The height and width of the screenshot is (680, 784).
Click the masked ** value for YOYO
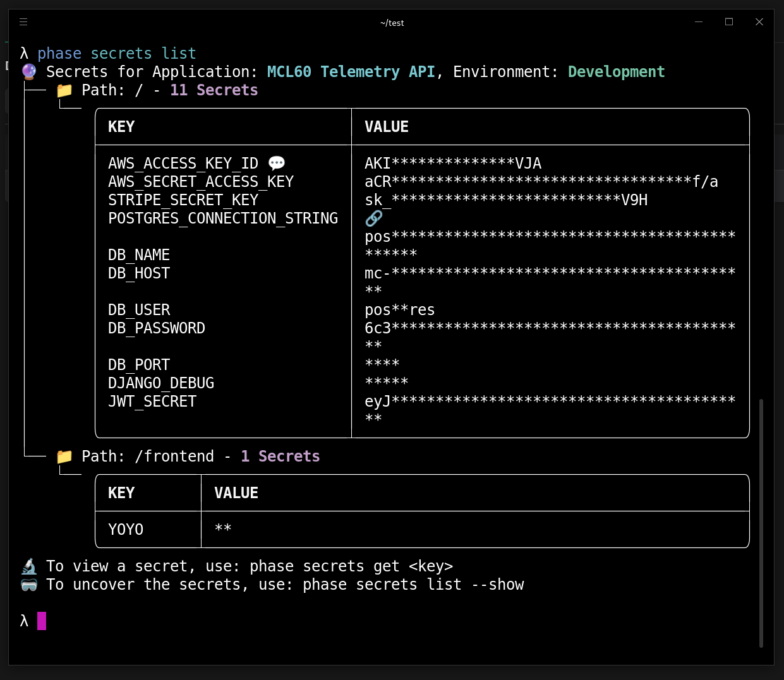[223, 528]
